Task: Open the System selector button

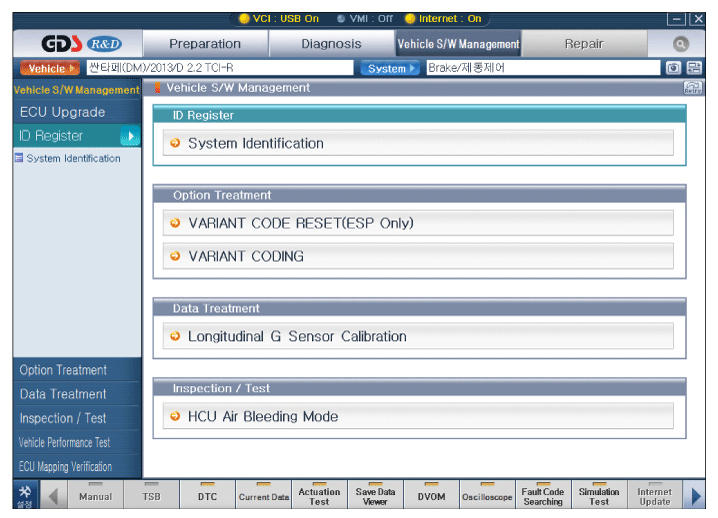Action: coord(391,68)
